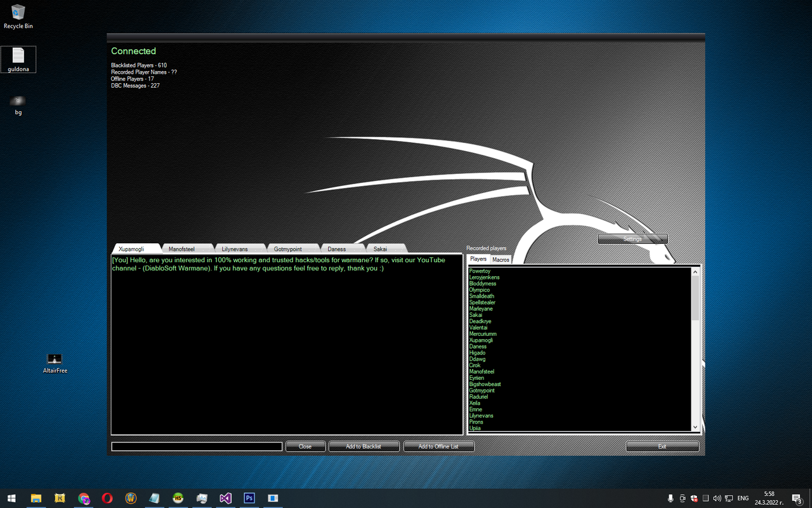Open Windows Security tray icon

coord(694,498)
